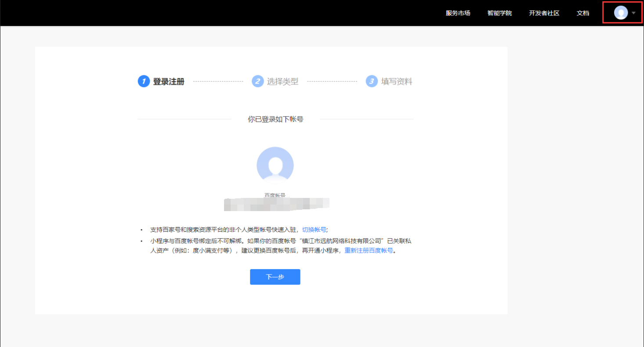
Task: Click the step 2 number circle
Action: 258,81
